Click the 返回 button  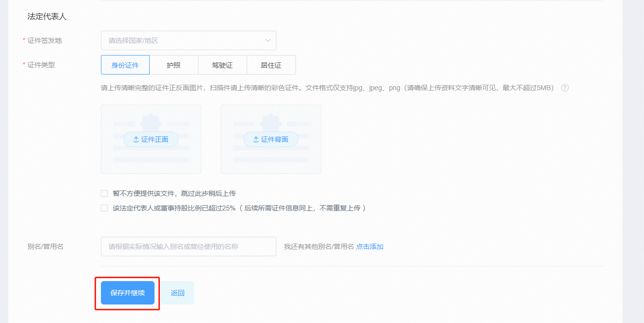(x=177, y=293)
